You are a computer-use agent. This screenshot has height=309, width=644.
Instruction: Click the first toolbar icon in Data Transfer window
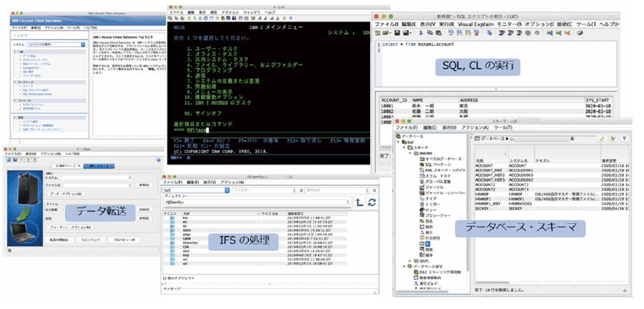9,160
